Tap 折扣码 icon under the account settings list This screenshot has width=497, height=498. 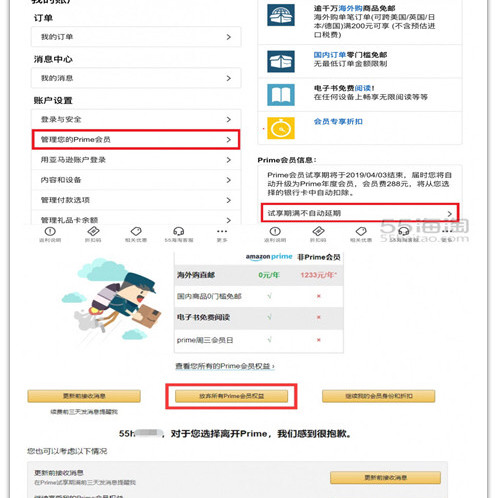[x=93, y=231]
